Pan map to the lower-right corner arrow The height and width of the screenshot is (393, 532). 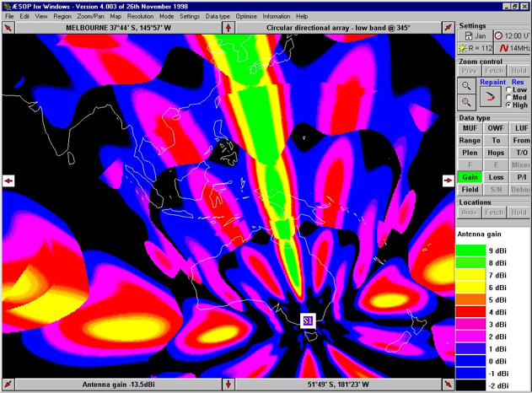(449, 385)
